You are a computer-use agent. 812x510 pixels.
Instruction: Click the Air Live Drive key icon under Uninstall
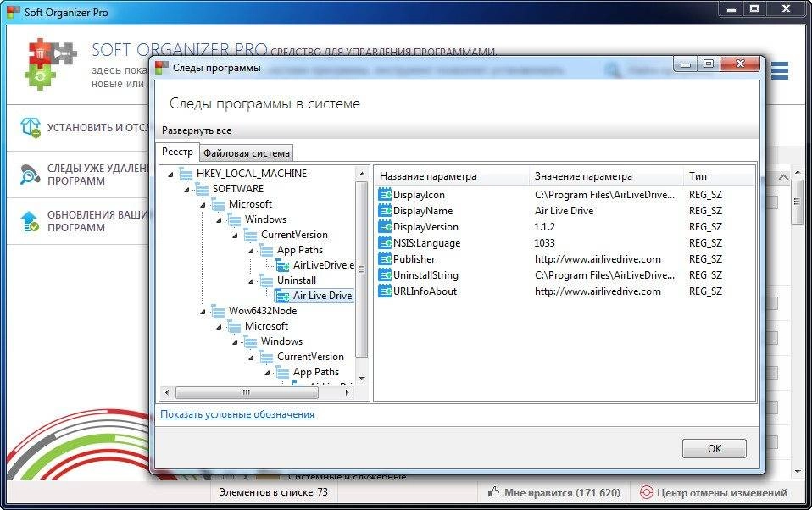tap(283, 296)
